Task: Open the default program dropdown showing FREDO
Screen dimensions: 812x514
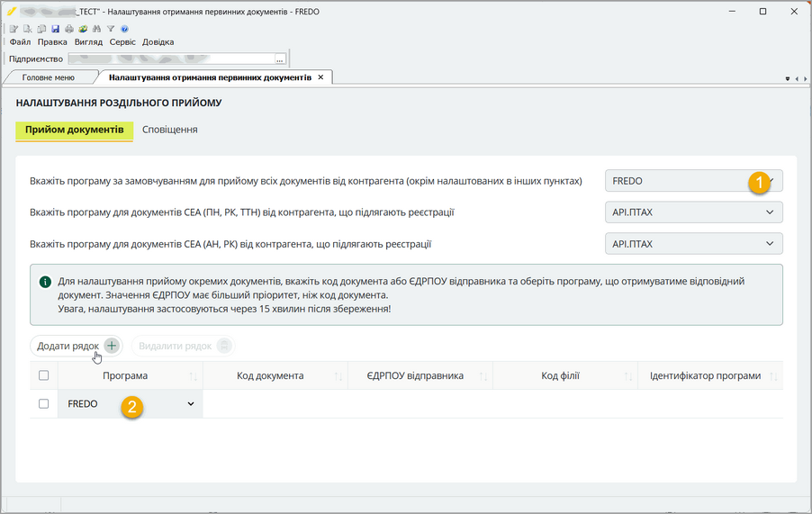Action: (693, 181)
